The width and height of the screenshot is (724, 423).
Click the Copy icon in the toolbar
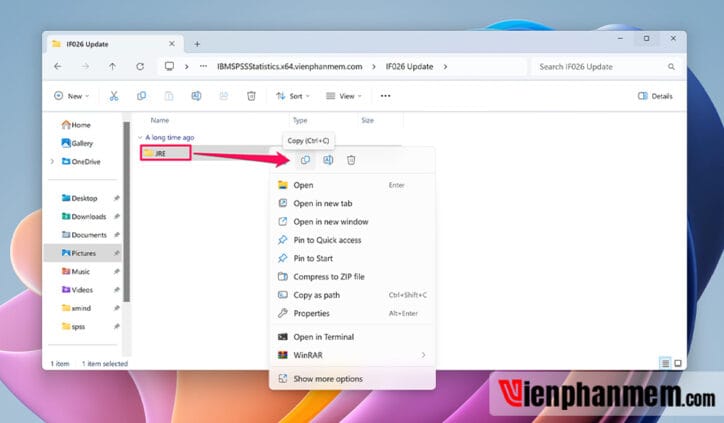[x=141, y=96]
